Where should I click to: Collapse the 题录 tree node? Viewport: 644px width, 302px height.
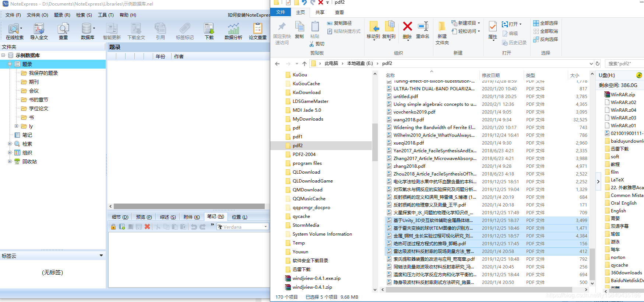click(x=10, y=64)
